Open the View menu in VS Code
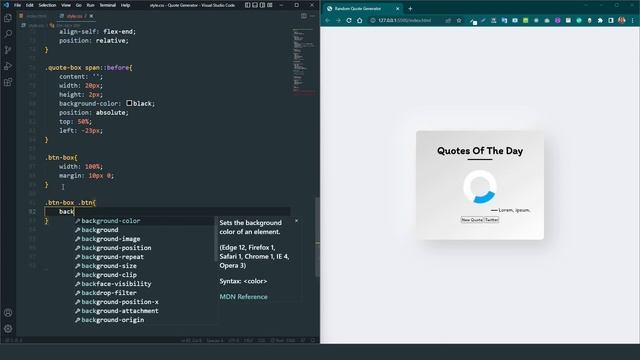The height and width of the screenshot is (360, 640). (x=66, y=5)
